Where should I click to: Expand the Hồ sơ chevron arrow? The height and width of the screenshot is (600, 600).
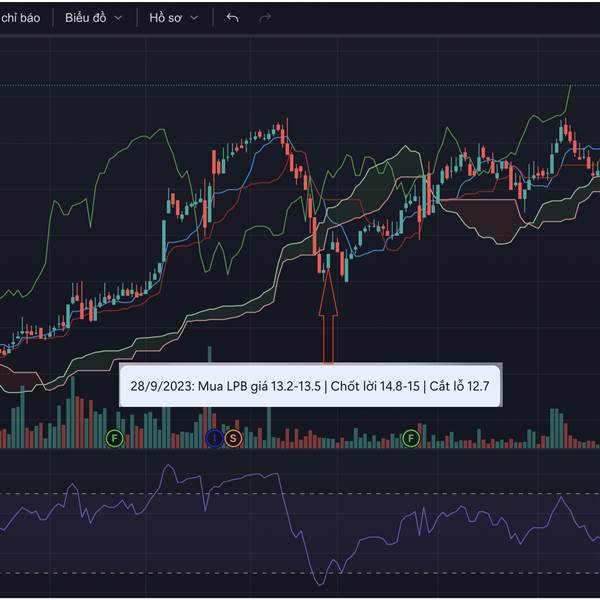(194, 18)
